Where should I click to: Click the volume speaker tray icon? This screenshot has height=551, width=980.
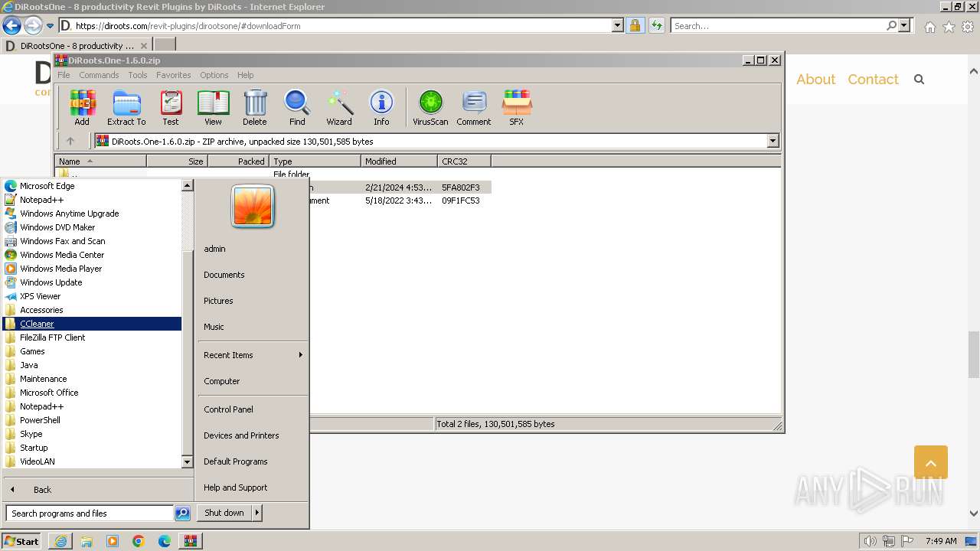[x=870, y=541]
